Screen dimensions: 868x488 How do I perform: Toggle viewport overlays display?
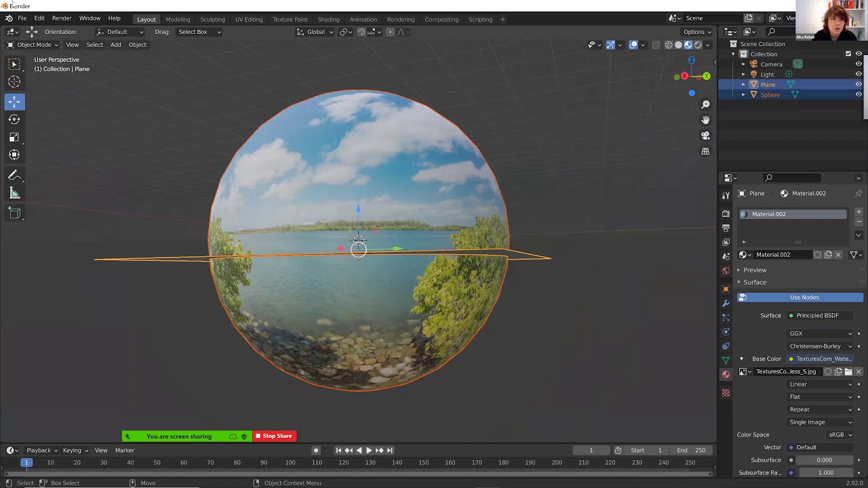633,45
